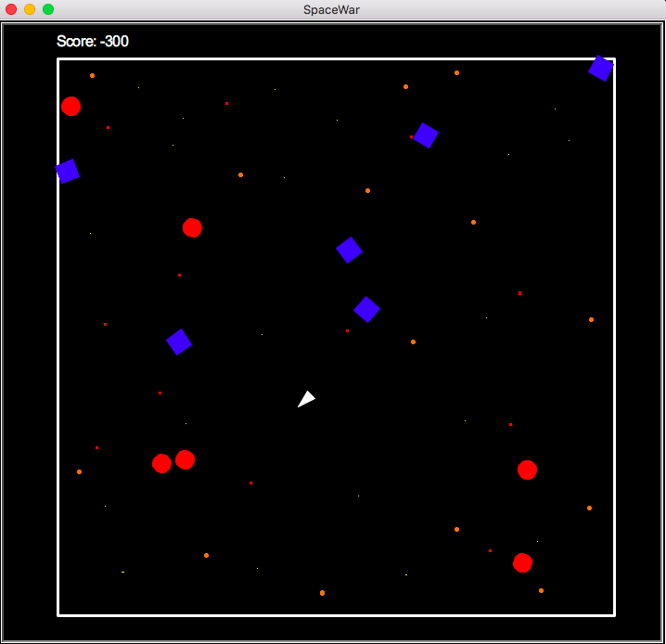Viewport: 666px width, 644px height.
Task: Select the upper of the two central blue diamonds
Action: click(x=349, y=250)
